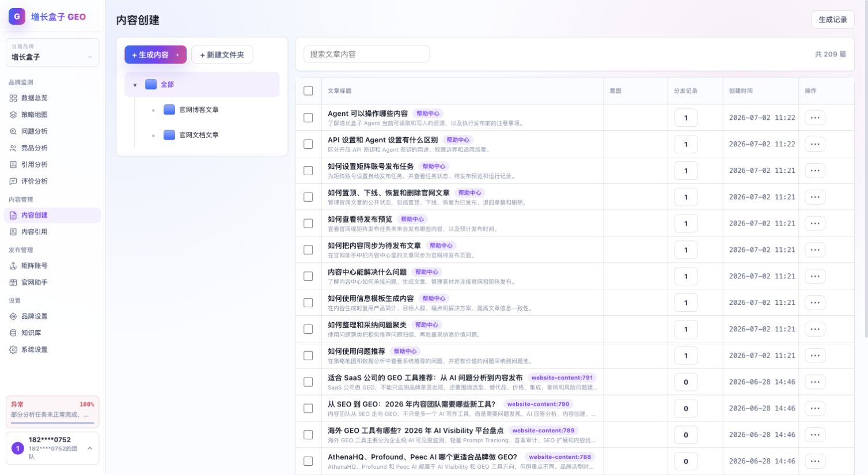The width and height of the screenshot is (868, 475).
Task: Tick checkbox for 如何把内容同步为待发布文章
Action: pyautogui.click(x=308, y=250)
